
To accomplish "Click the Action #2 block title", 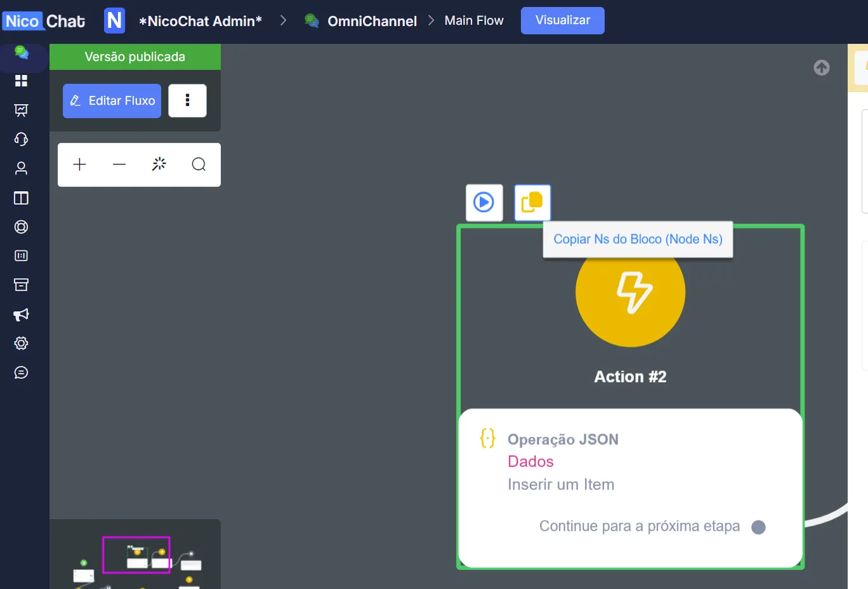I will click(x=631, y=376).
